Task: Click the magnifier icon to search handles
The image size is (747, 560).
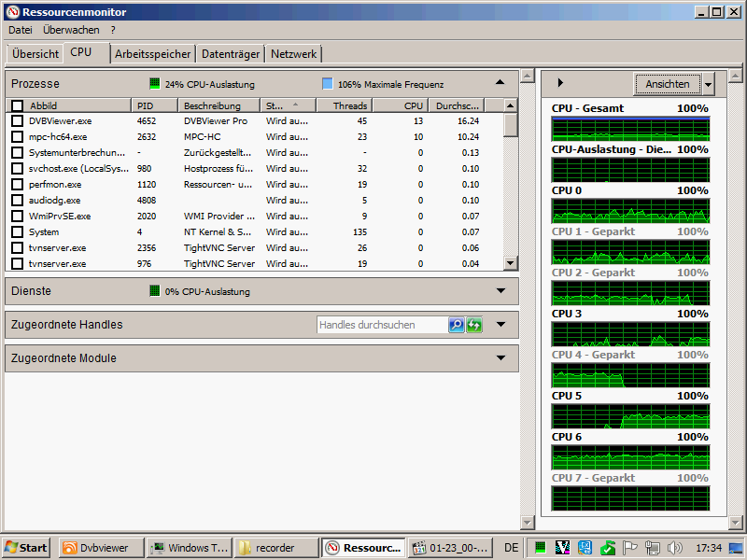Action: tap(456, 325)
